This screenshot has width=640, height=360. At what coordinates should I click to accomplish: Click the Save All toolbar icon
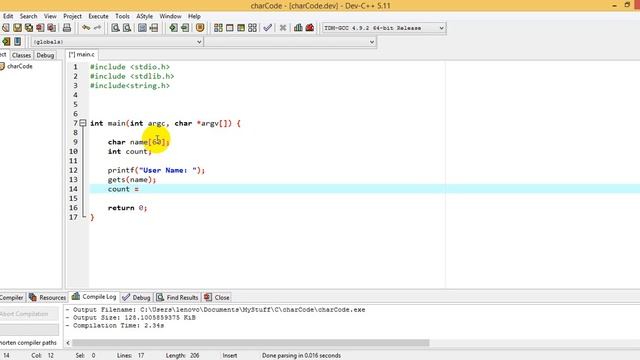point(29,28)
